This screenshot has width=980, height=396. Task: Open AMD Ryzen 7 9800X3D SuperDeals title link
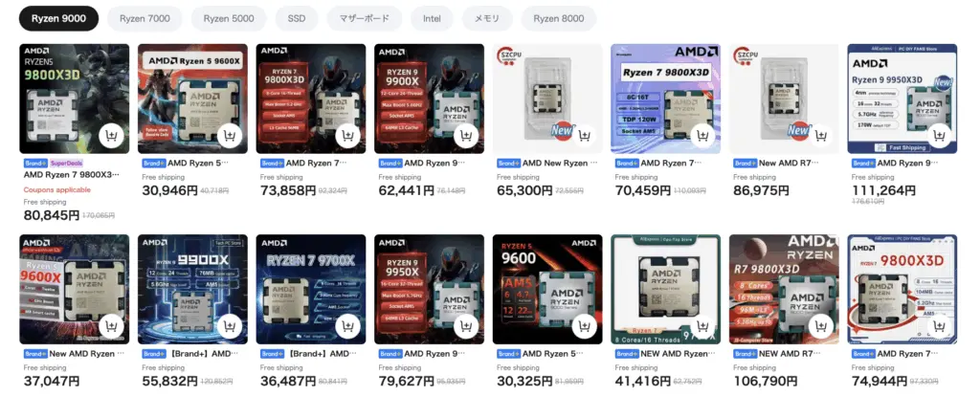[x=71, y=175]
